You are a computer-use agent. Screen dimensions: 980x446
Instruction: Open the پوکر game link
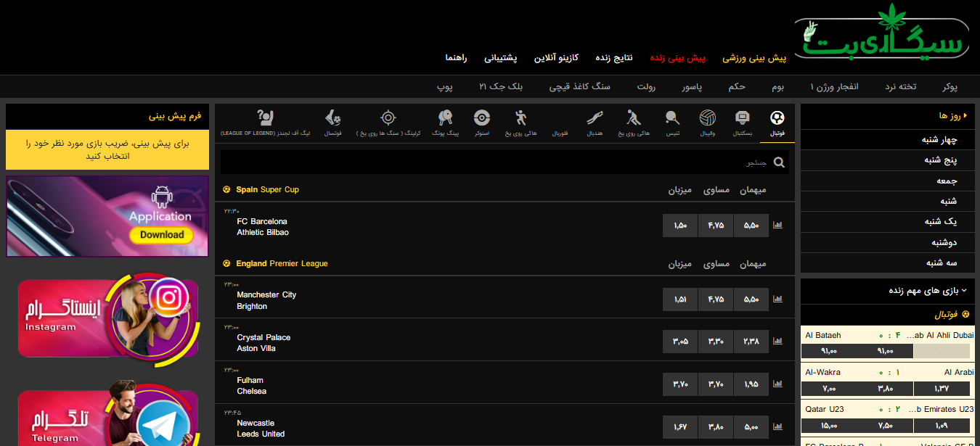coord(950,87)
